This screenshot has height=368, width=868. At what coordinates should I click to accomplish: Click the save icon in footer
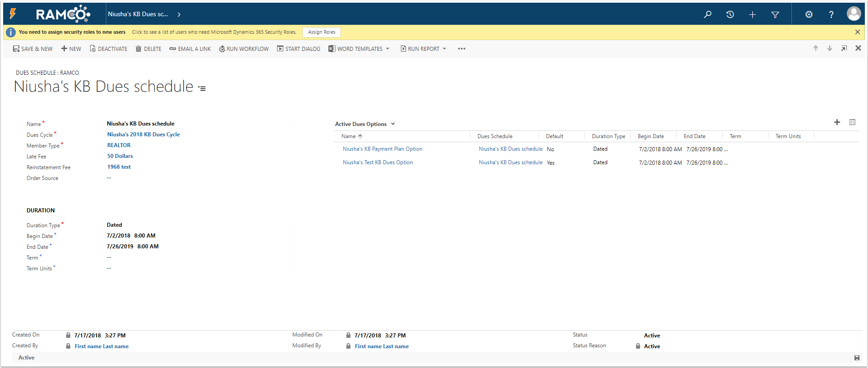tap(857, 358)
